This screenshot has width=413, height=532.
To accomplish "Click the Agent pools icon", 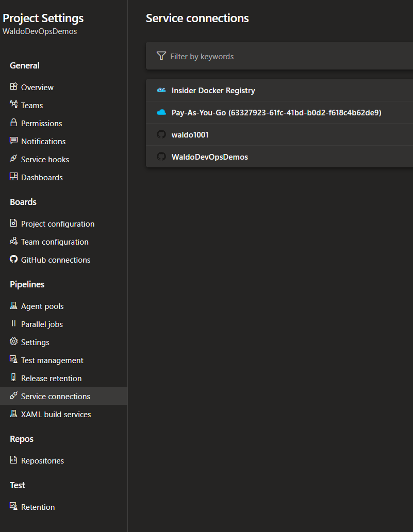I will click(x=13, y=305).
